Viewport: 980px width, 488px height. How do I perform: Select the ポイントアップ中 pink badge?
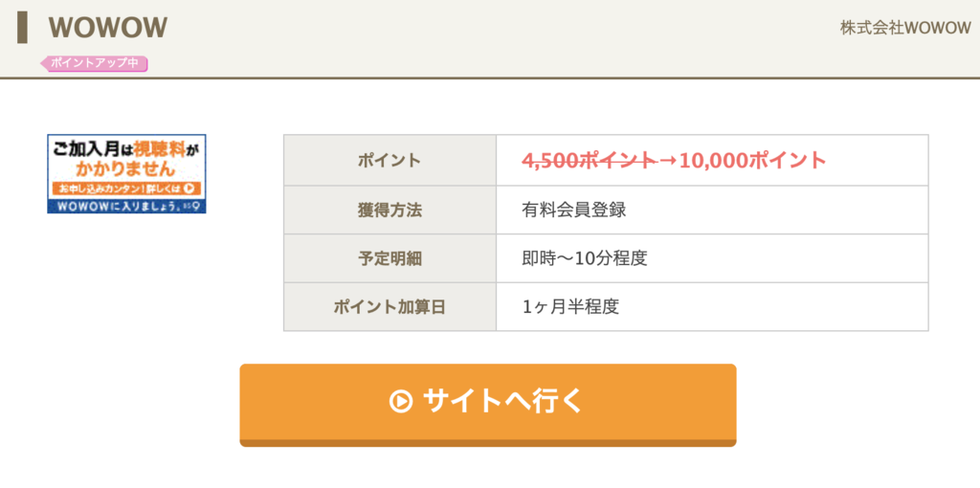tap(95, 63)
